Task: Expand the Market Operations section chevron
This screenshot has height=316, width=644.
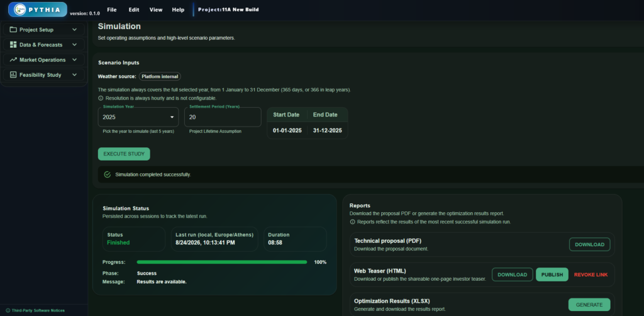Action: pyautogui.click(x=74, y=60)
